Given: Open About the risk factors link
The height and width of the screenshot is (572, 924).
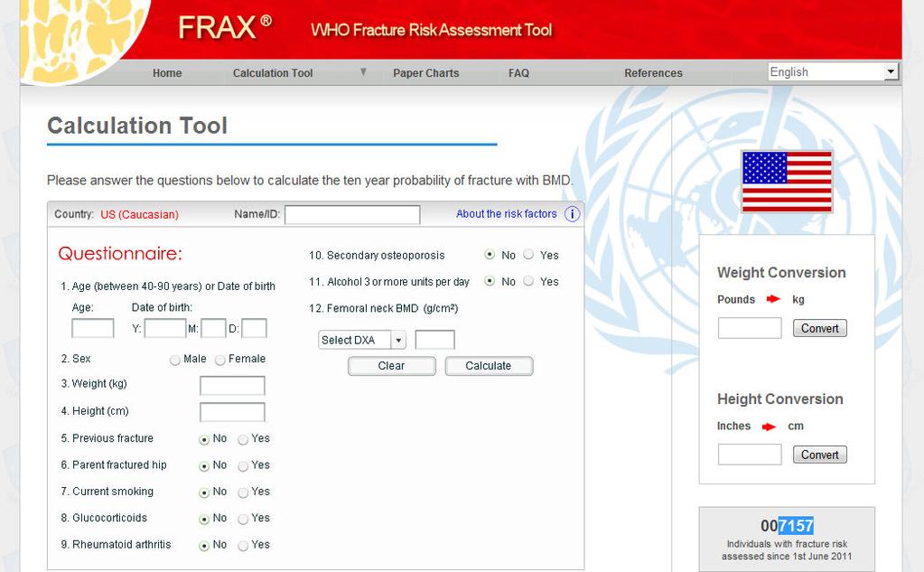Looking at the screenshot, I should tap(506, 214).
